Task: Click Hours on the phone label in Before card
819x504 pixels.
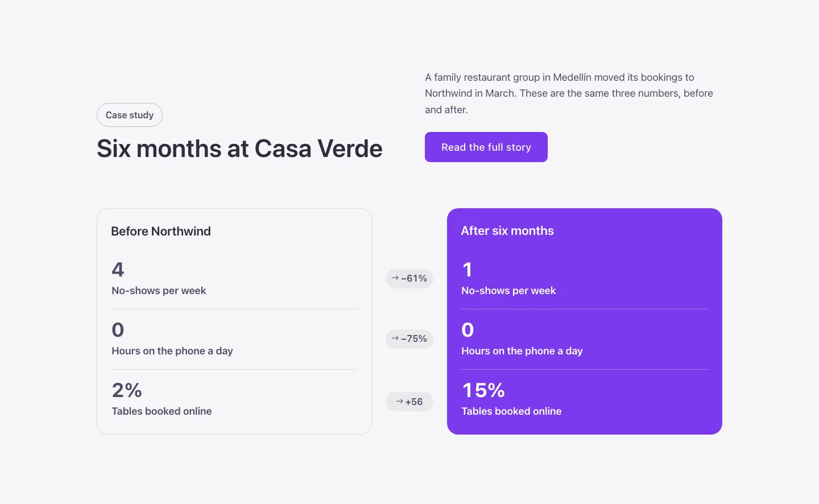Action: coord(172,351)
